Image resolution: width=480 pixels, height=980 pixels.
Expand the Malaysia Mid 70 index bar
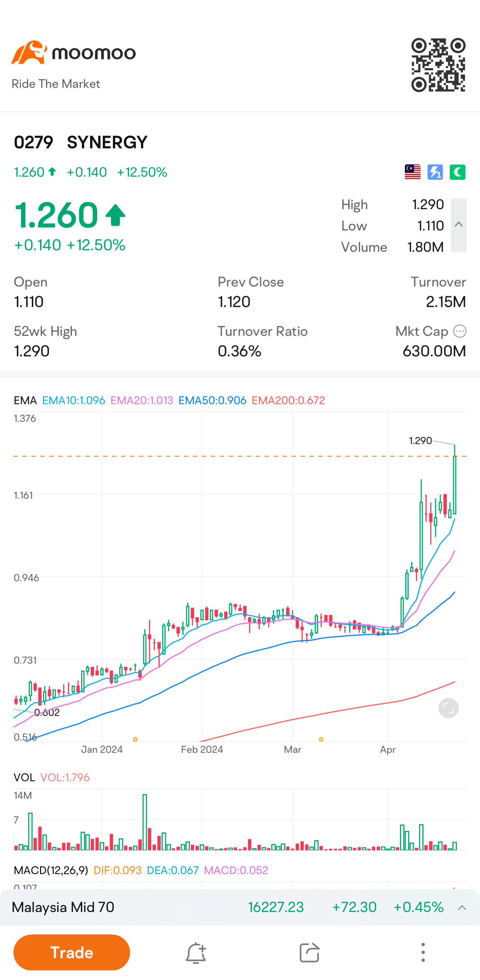(462, 908)
